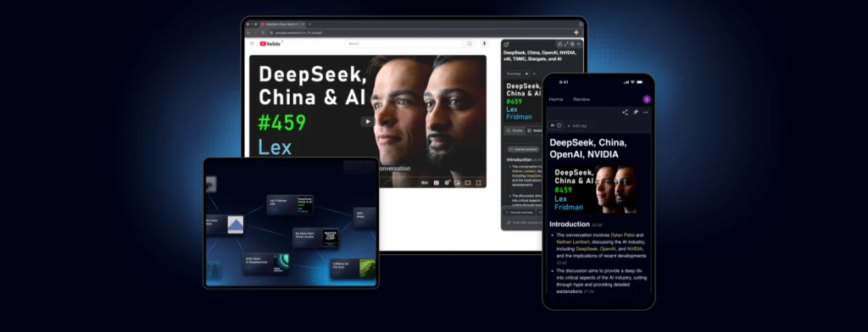Tap the pin icon on phone
The height and width of the screenshot is (332, 868).
tap(636, 113)
